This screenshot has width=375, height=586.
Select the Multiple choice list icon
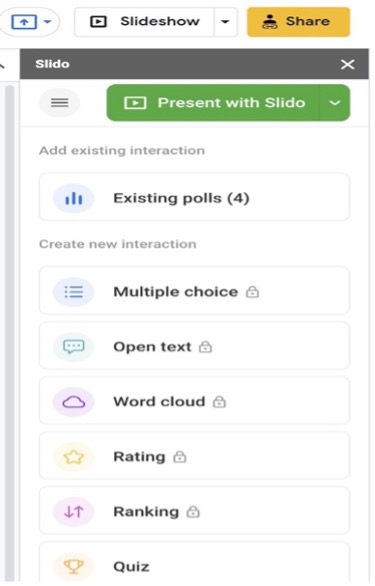coord(74,292)
